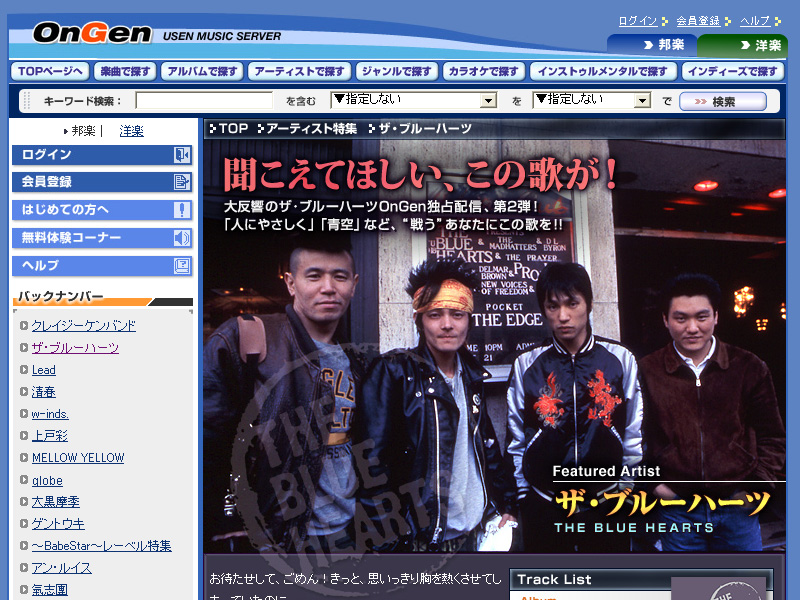The width and height of the screenshot is (800, 600).
Task: Open the globe back number link
Action: click(47, 481)
